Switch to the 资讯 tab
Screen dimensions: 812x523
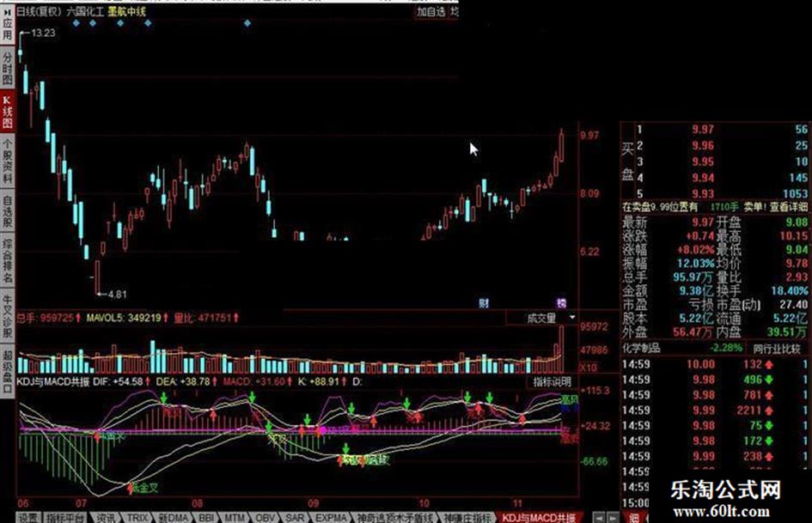point(107,517)
